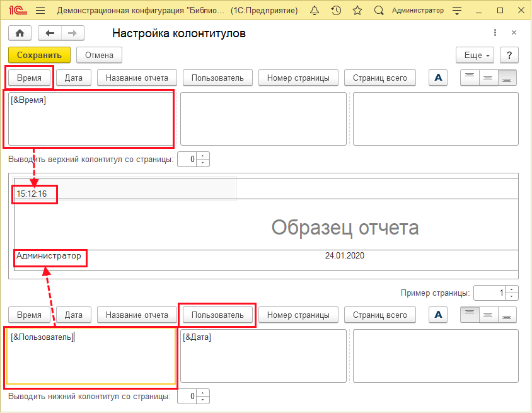Set footer vertical alignment to top
532x413 pixels.
tap(470, 315)
